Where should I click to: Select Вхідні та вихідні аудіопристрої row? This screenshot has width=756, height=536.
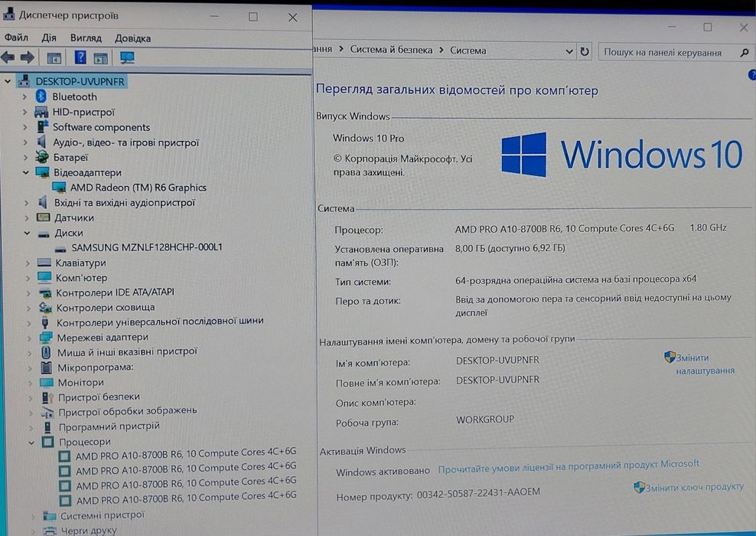125,203
